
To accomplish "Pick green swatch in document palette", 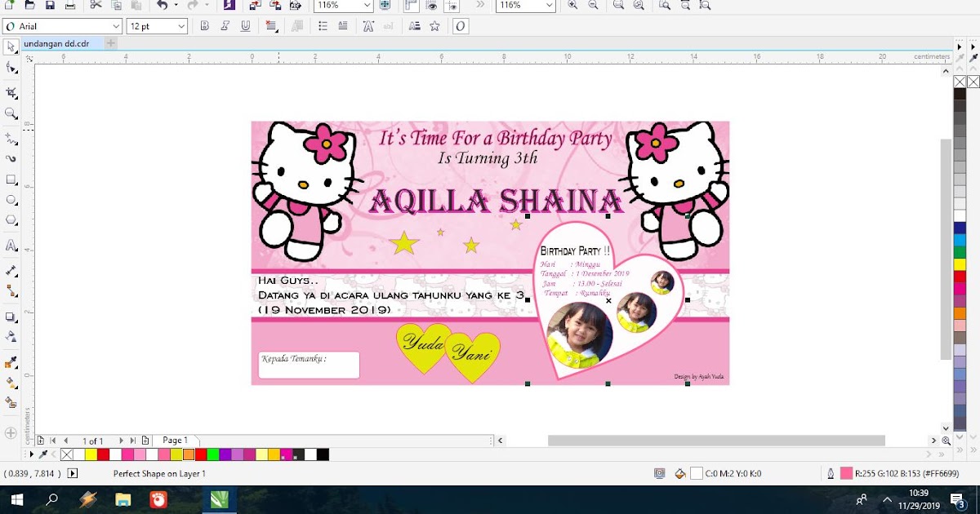I will tap(213, 454).
